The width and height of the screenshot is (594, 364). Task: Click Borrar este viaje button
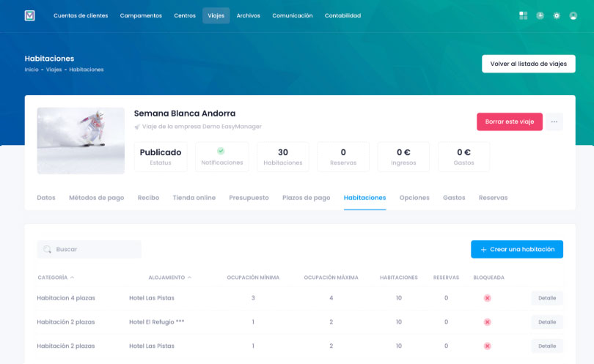pos(509,122)
